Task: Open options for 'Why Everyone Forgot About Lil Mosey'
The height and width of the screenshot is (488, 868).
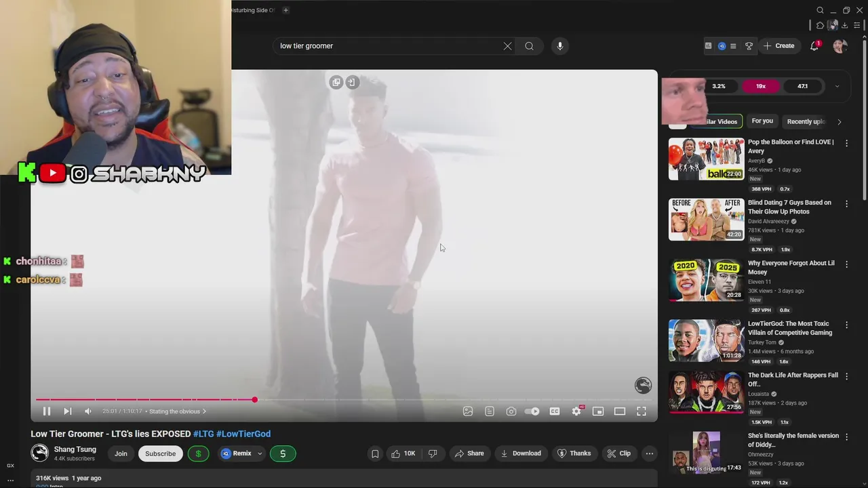Action: pos(846,264)
